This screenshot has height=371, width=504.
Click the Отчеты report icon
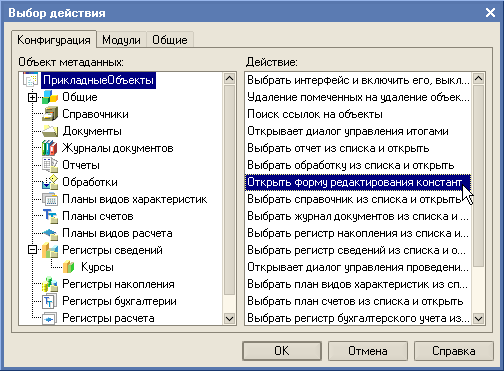point(50,165)
